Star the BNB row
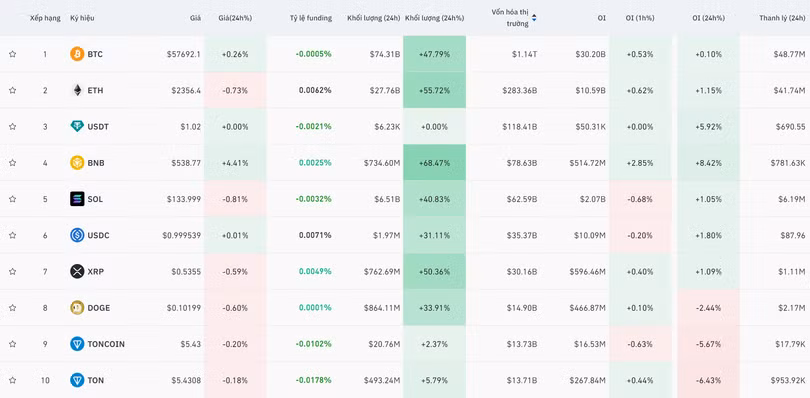This screenshot has width=810, height=398. [12, 162]
